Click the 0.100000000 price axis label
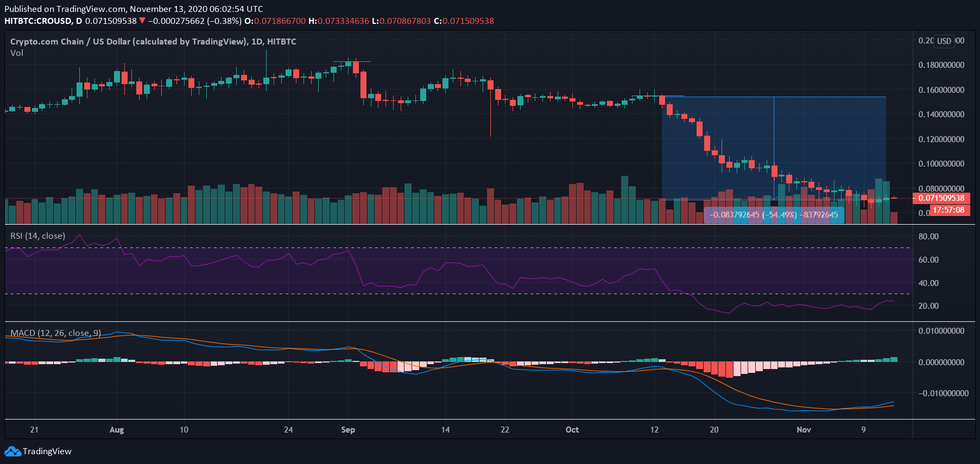 [x=941, y=164]
